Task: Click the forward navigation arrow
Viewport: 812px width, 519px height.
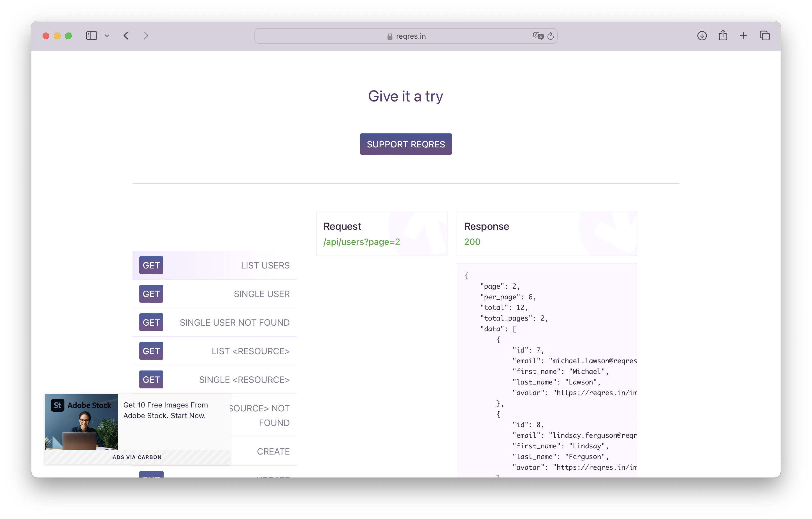Action: point(146,36)
